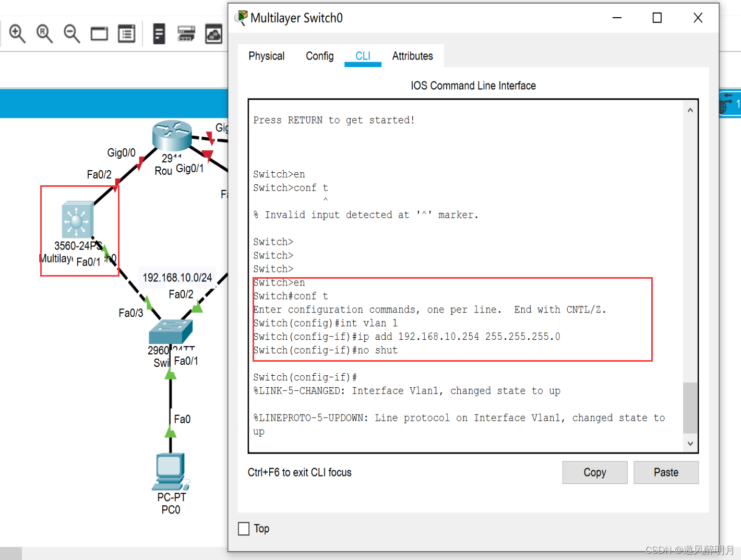
Task: Click the Zoom In magnifier icon
Action: point(17,34)
